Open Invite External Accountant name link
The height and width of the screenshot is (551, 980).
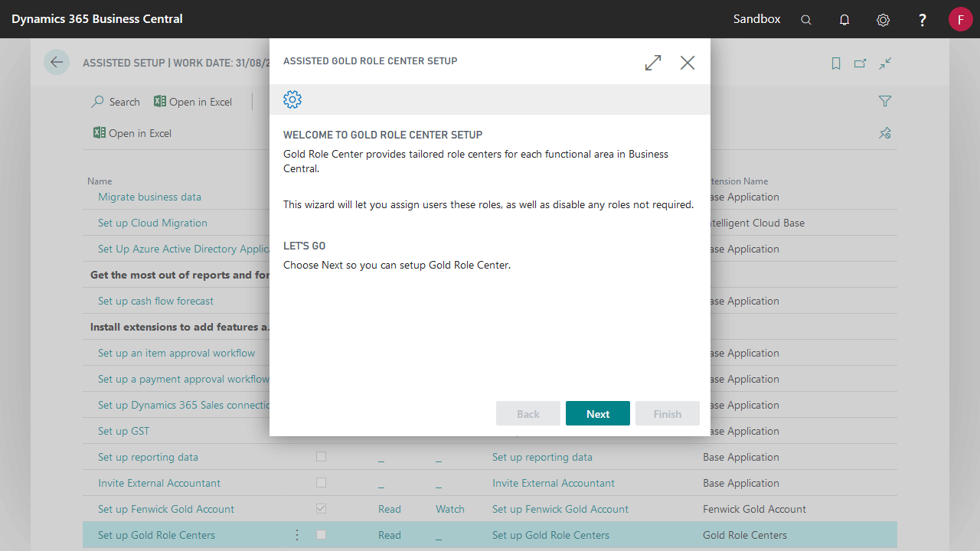tap(159, 483)
